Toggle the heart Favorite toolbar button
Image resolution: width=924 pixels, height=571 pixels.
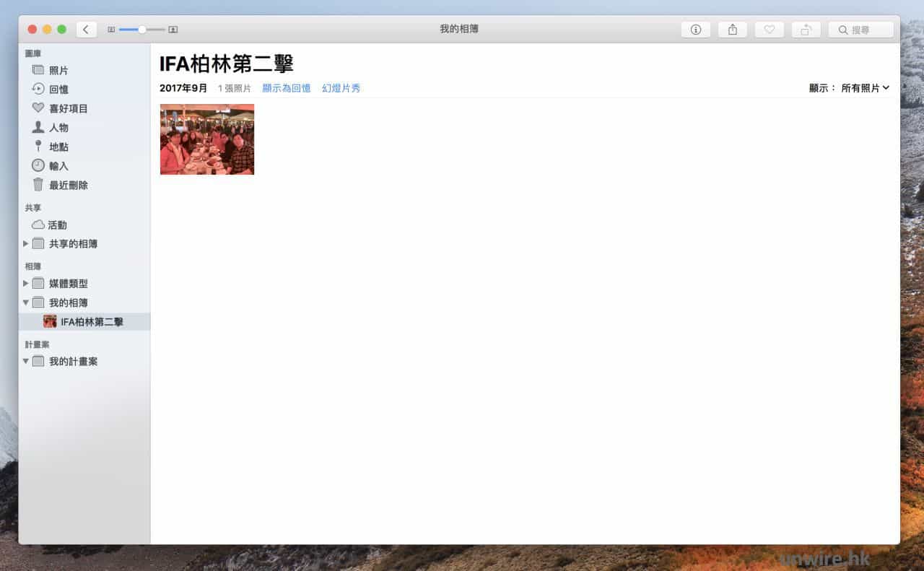769,30
